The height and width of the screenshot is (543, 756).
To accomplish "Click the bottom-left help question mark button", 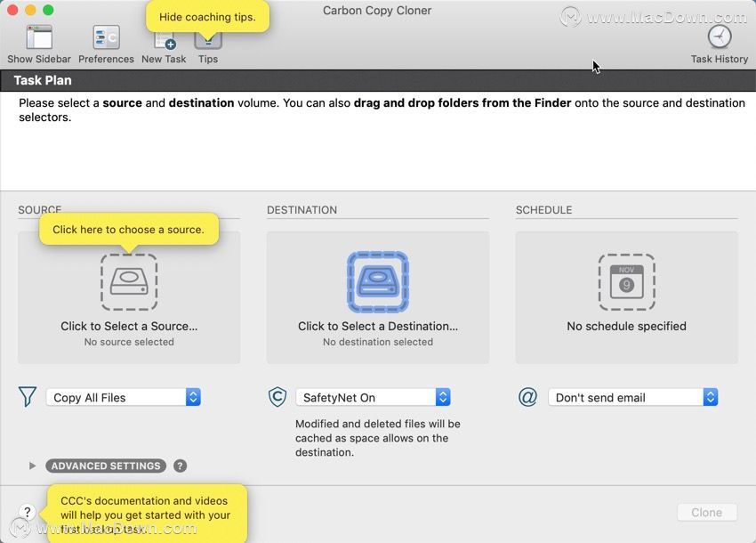I will pos(27,512).
